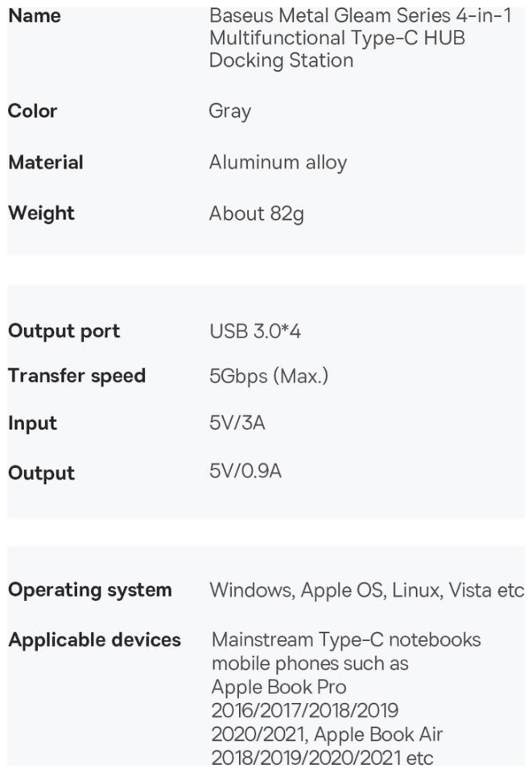The height and width of the screenshot is (773, 532).
Task: Select the "Output" row label
Action: [41, 473]
